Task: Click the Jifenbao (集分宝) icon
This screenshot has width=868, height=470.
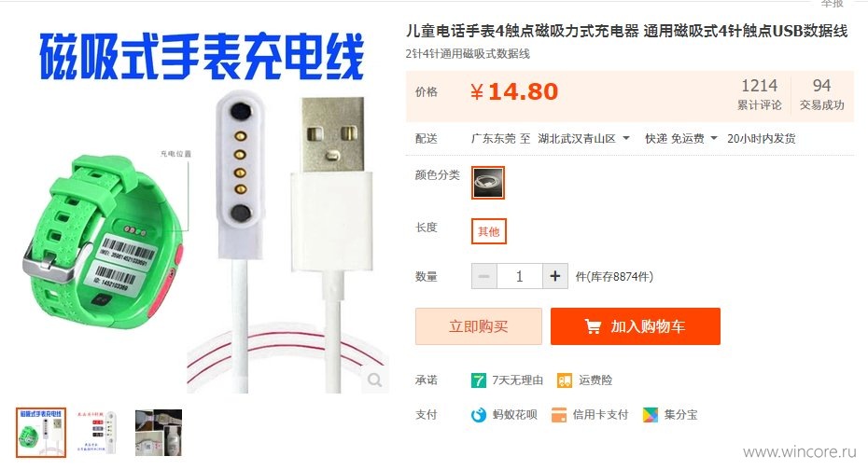Action: point(651,415)
